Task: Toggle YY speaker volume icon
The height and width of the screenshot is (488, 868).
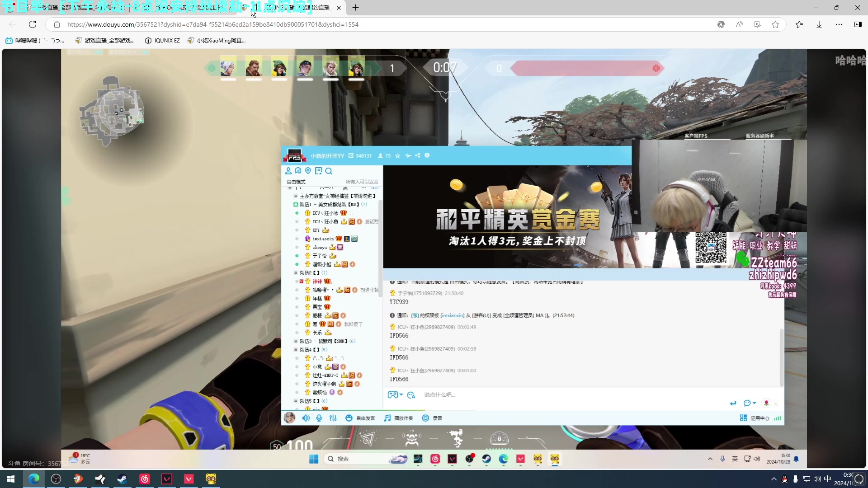Action: [306, 418]
